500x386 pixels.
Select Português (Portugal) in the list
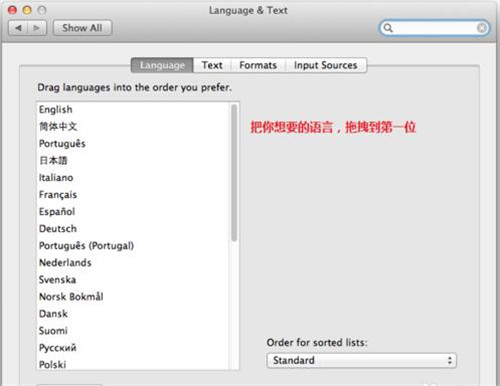pos(133,246)
